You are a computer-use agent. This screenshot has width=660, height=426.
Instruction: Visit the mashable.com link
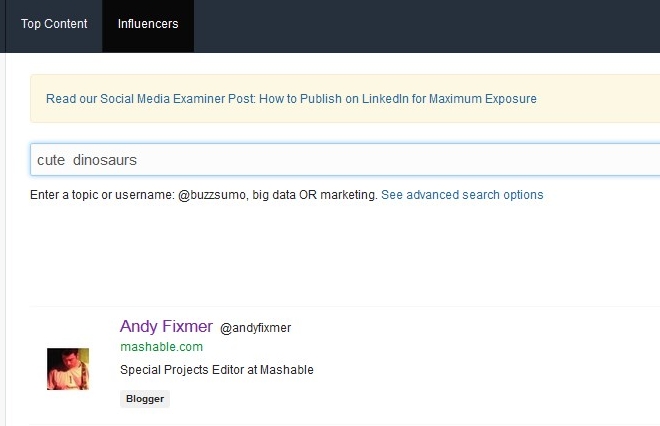pyautogui.click(x=162, y=347)
